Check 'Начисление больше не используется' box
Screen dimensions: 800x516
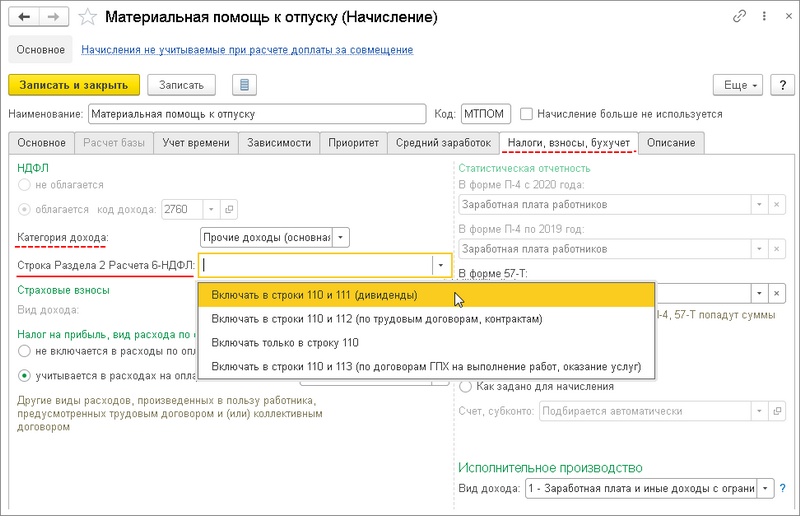[526, 114]
